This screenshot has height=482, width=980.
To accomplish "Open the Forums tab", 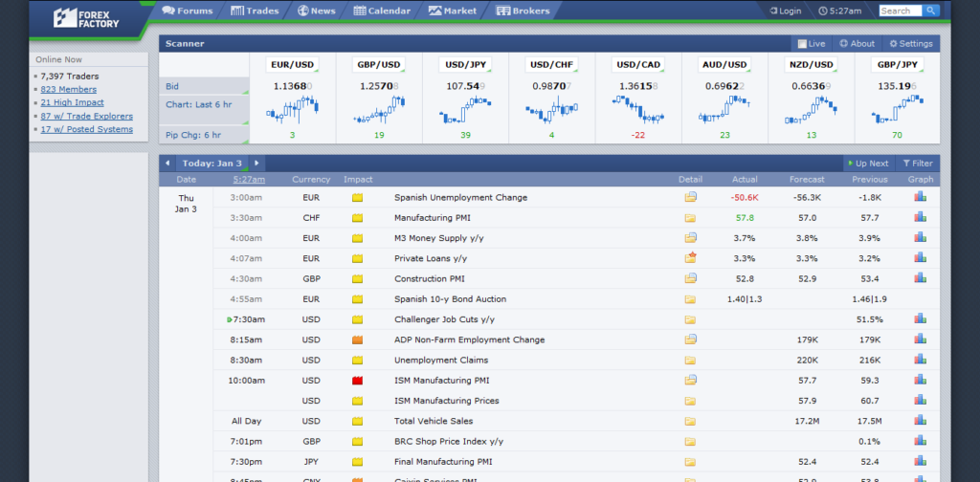I will 188,11.
